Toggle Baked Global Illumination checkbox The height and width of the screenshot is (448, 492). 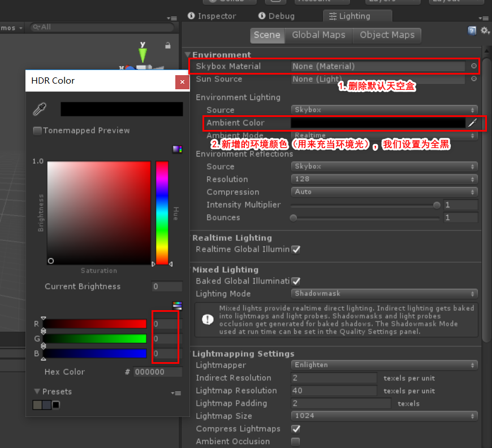(296, 281)
